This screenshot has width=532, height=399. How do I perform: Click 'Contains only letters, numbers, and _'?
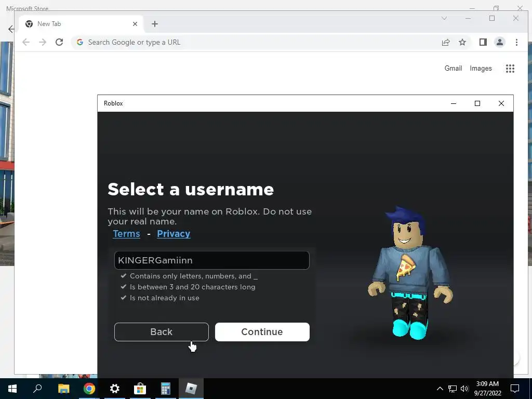[194, 276]
